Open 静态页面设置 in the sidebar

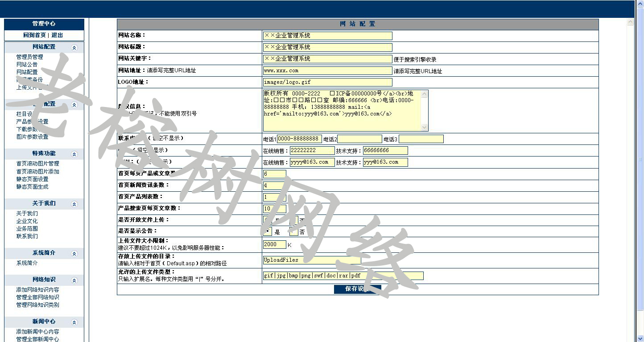tap(32, 179)
